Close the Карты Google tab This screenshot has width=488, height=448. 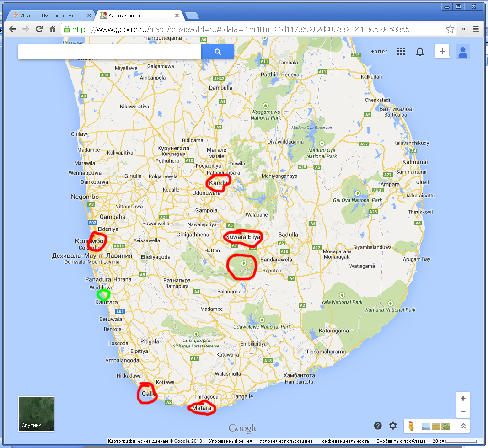[x=177, y=16]
